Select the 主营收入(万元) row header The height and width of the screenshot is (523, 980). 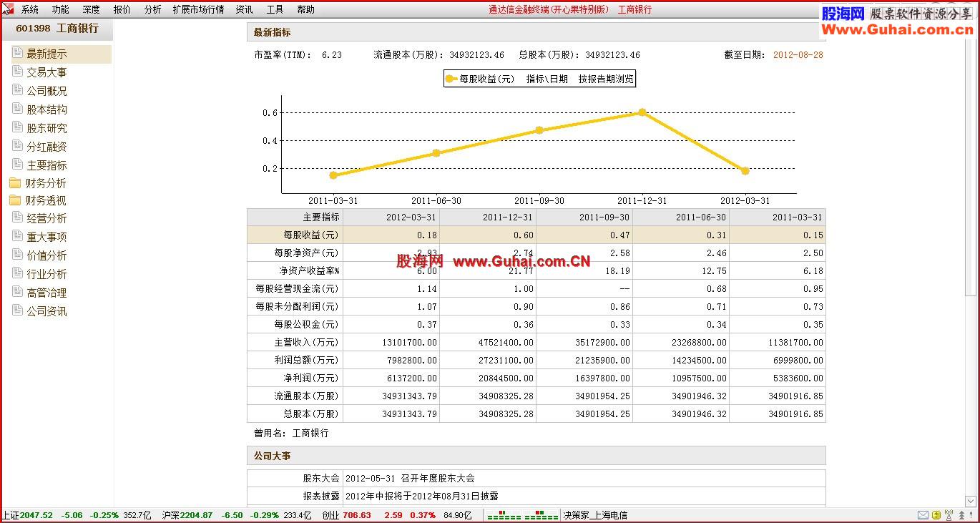295,342
